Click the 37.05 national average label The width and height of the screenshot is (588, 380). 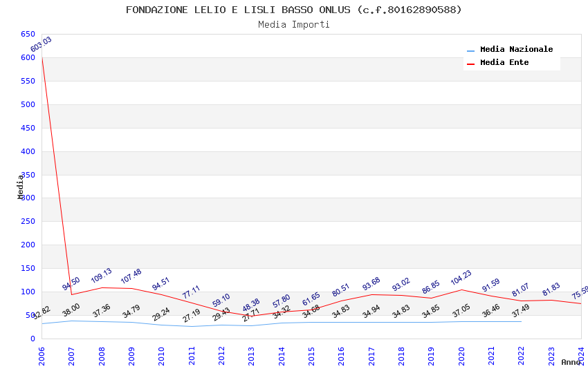click(x=461, y=311)
